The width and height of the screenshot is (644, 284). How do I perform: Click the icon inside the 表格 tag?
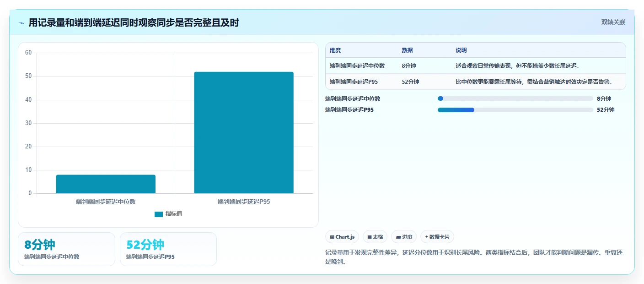coord(370,237)
